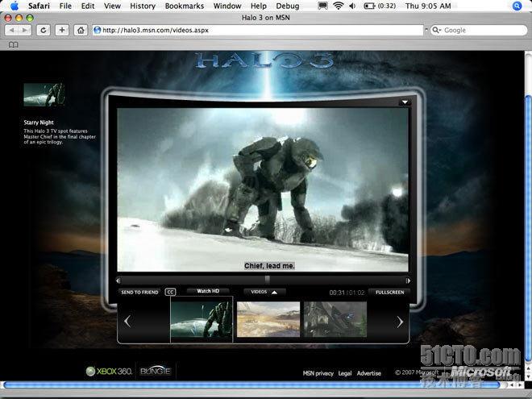Click the chat bubble menu bar icon
The height and width of the screenshot is (399, 532).
click(x=322, y=6)
